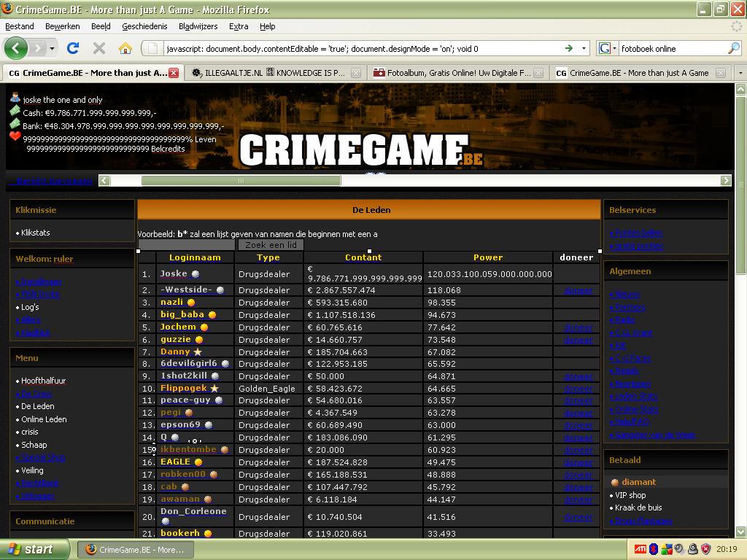
Task: Close the first CrimeGame.BE tab
Action: point(174,73)
